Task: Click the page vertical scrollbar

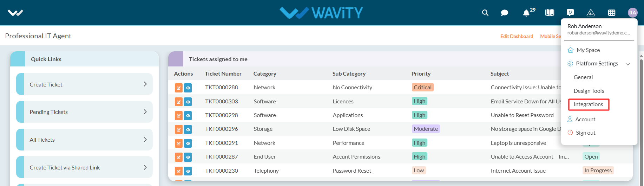Action: (641, 120)
